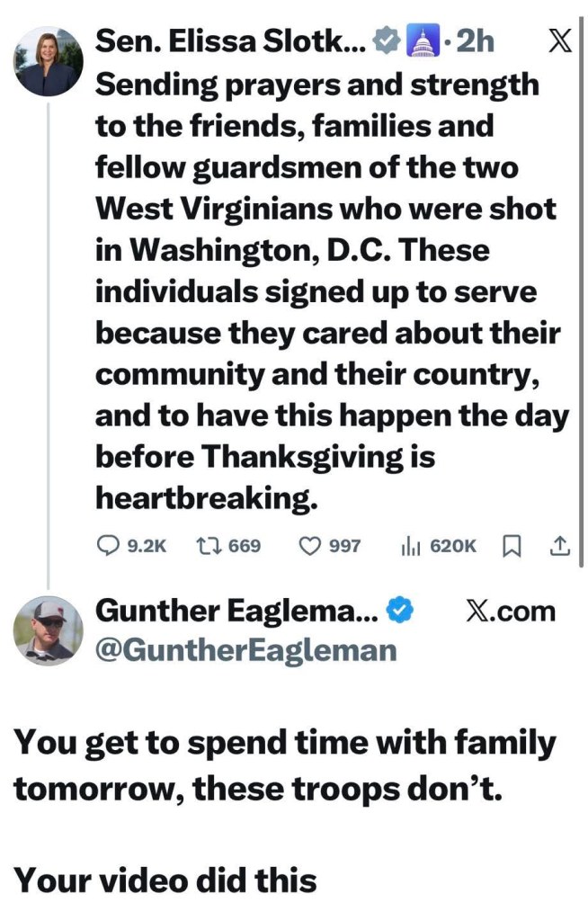588x920 pixels.
Task: Like the post using the heart icon
Action: (x=310, y=545)
